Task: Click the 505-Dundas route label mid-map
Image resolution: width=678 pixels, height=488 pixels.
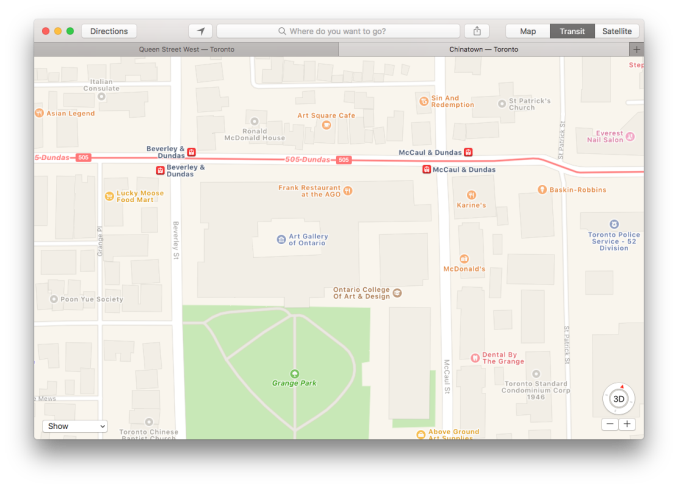Action: (x=308, y=159)
